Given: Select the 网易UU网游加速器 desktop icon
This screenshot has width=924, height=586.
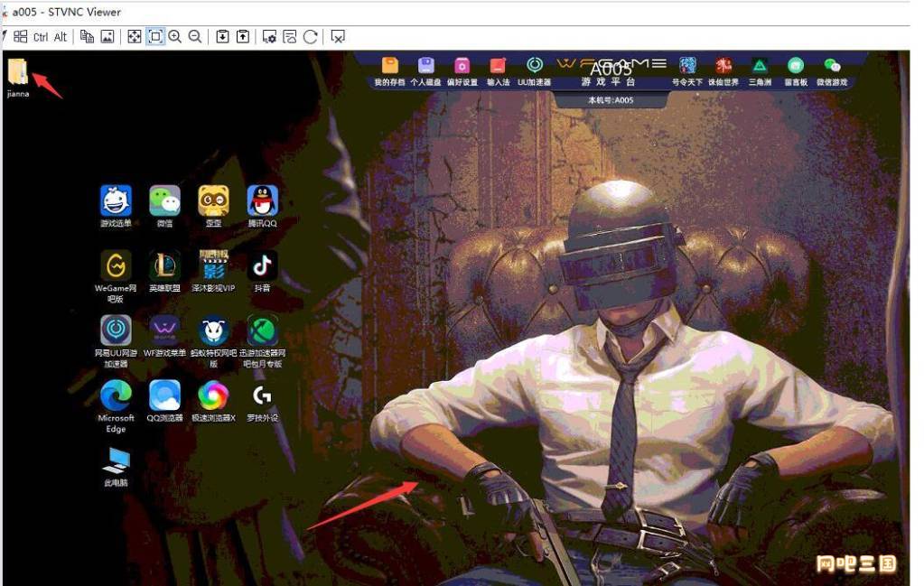Looking at the screenshot, I should click(x=116, y=341).
